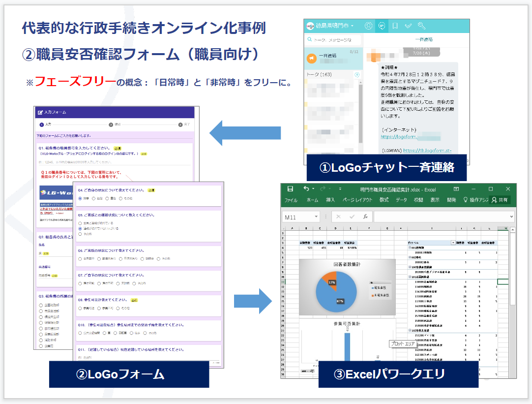The width and height of the screenshot is (532, 404).
Task: Click the 入力フォーム edit icon header
Action: pyautogui.click(x=40, y=112)
